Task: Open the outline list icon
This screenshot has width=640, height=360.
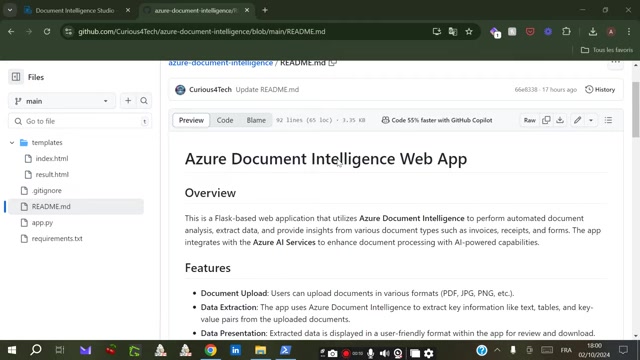Action: point(608,120)
